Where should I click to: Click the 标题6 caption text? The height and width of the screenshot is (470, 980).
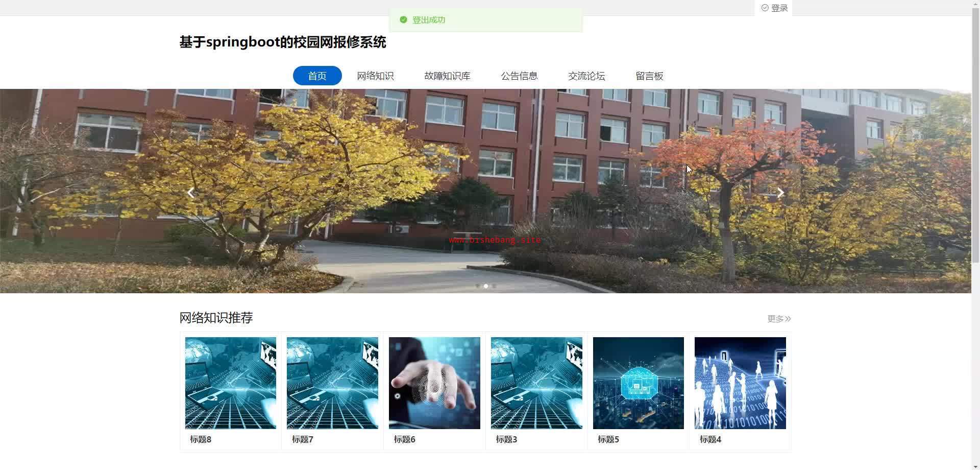[x=405, y=439]
